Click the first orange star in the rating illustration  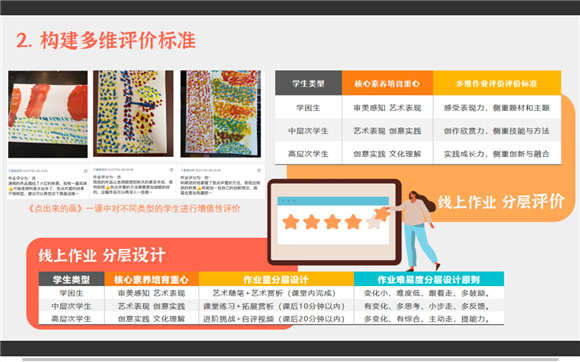click(291, 222)
